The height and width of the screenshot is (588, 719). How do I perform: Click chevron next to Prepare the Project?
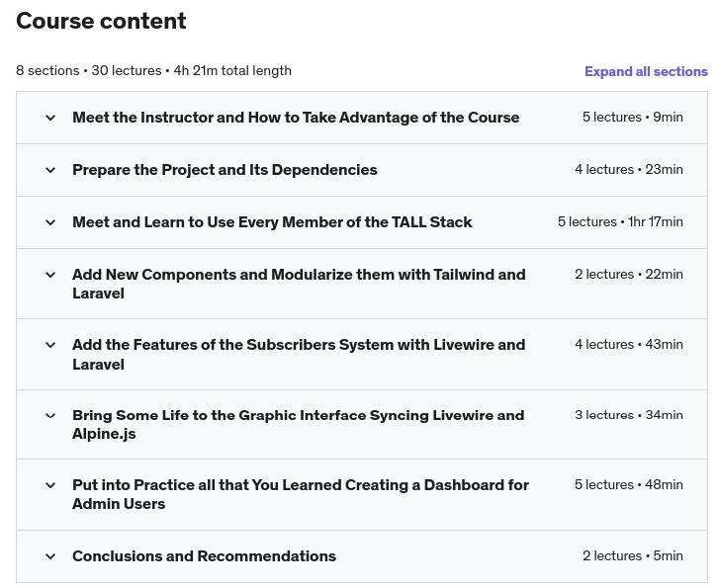coord(50,170)
